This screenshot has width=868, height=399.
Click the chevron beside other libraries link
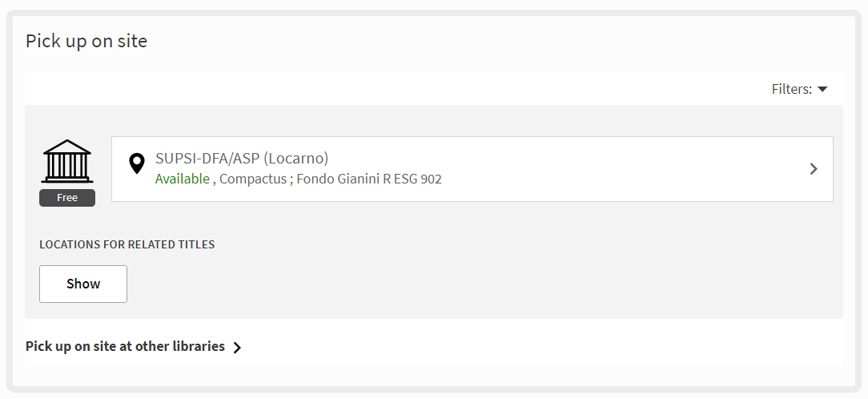[237, 348]
